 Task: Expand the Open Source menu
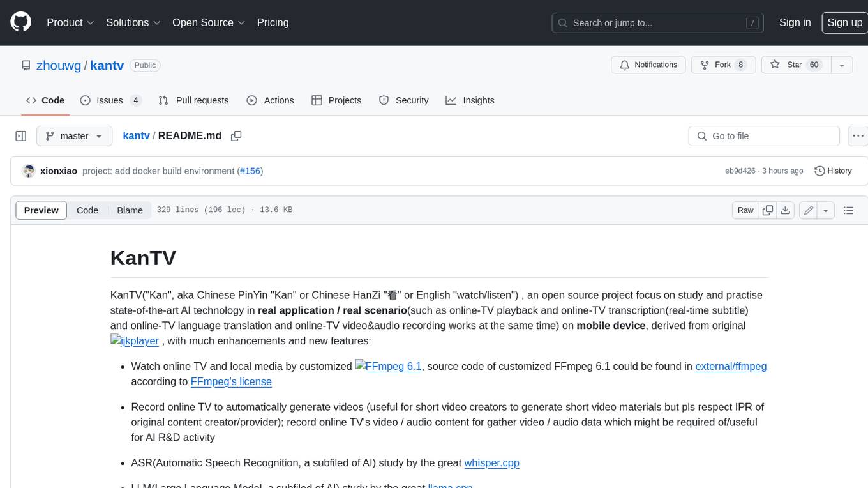tap(209, 22)
